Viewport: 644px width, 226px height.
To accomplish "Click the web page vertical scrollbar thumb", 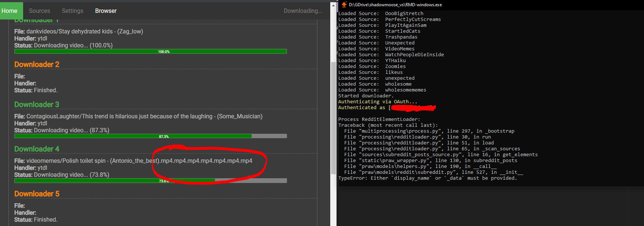I will point(333,118).
